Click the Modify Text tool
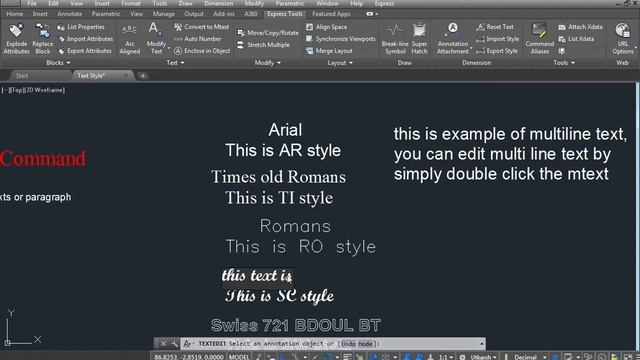Image resolution: width=640 pixels, height=360 pixels. click(156, 39)
